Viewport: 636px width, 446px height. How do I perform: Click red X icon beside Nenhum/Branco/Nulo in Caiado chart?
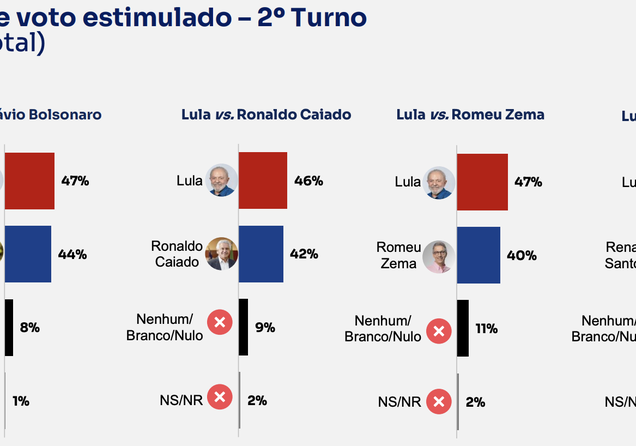(x=220, y=322)
